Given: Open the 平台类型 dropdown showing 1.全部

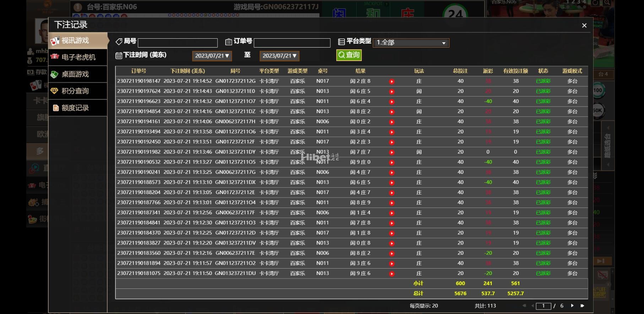Looking at the screenshot, I should (411, 43).
